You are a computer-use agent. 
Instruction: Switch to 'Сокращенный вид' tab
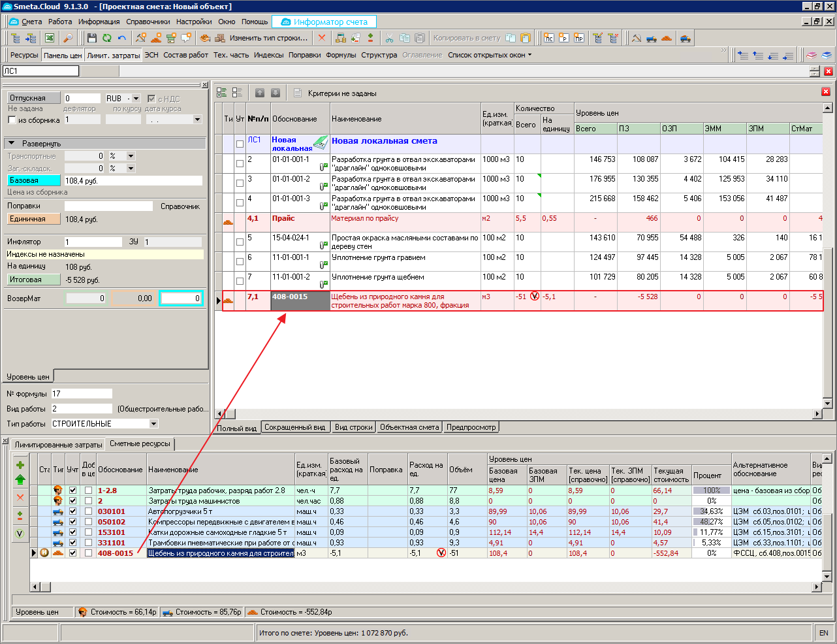point(294,427)
